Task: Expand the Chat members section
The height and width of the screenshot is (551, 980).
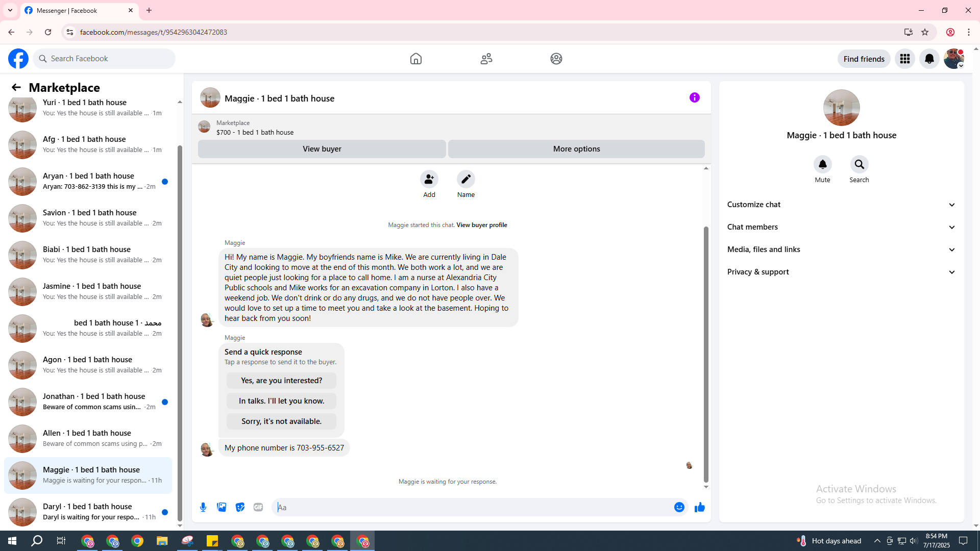Action: (x=842, y=227)
